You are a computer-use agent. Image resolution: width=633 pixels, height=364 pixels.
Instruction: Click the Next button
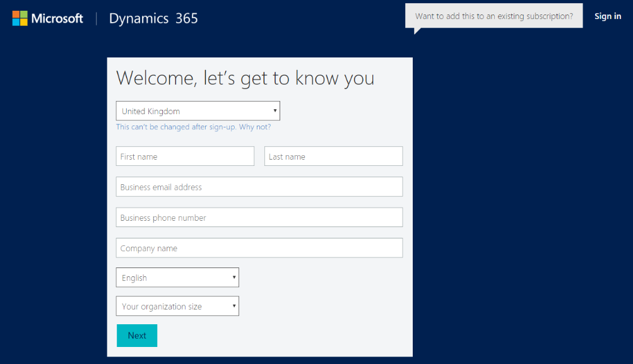click(x=137, y=336)
